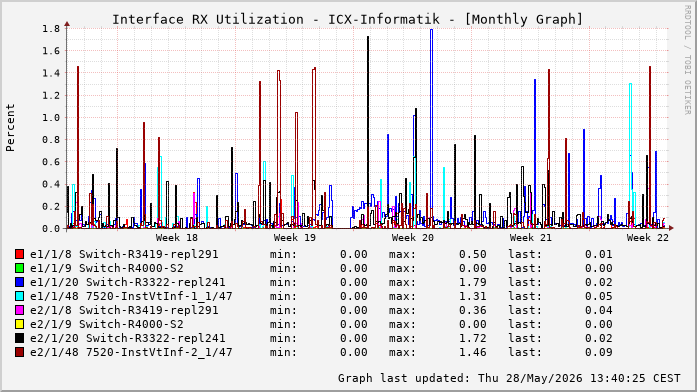Click the Week 22 x-axis label
697x392 pixels.
tap(648, 238)
